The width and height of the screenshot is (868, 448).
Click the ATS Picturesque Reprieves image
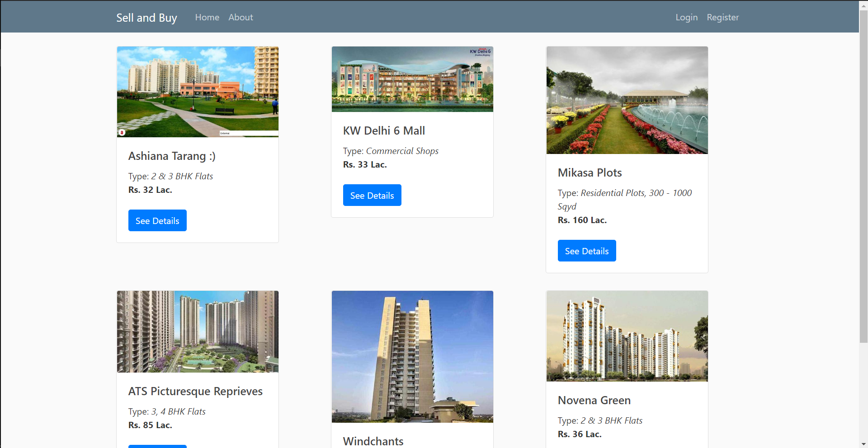click(198, 331)
